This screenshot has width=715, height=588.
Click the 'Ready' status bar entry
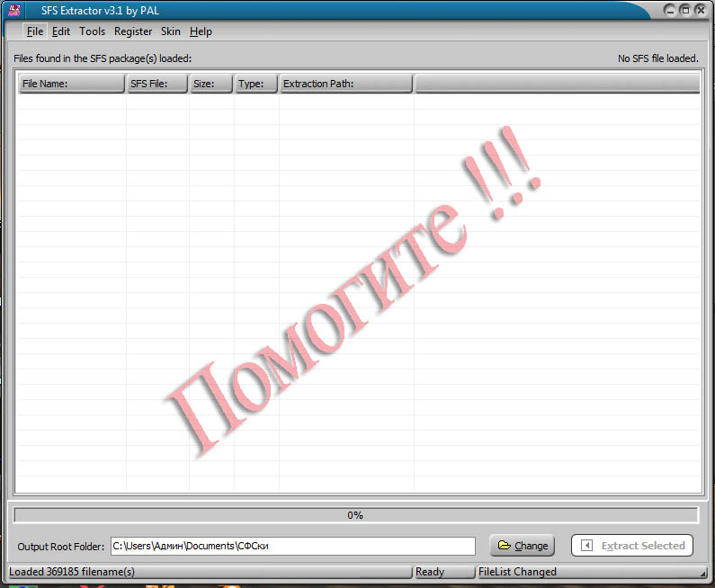pyautogui.click(x=430, y=572)
